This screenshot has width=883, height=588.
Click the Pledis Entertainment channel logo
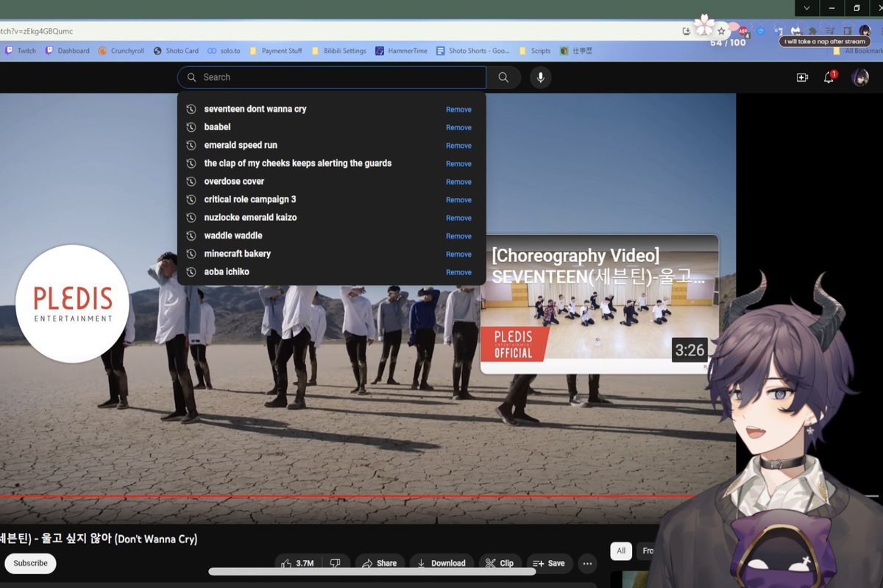tap(72, 304)
